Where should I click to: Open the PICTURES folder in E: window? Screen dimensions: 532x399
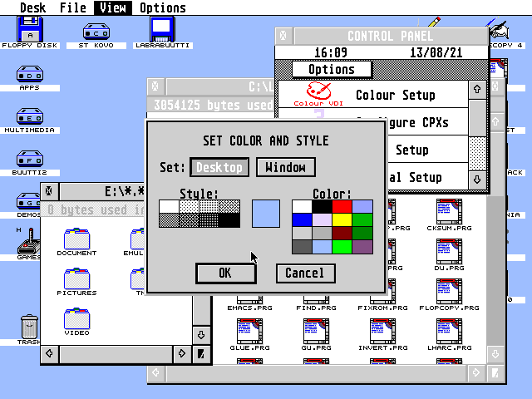77,282
